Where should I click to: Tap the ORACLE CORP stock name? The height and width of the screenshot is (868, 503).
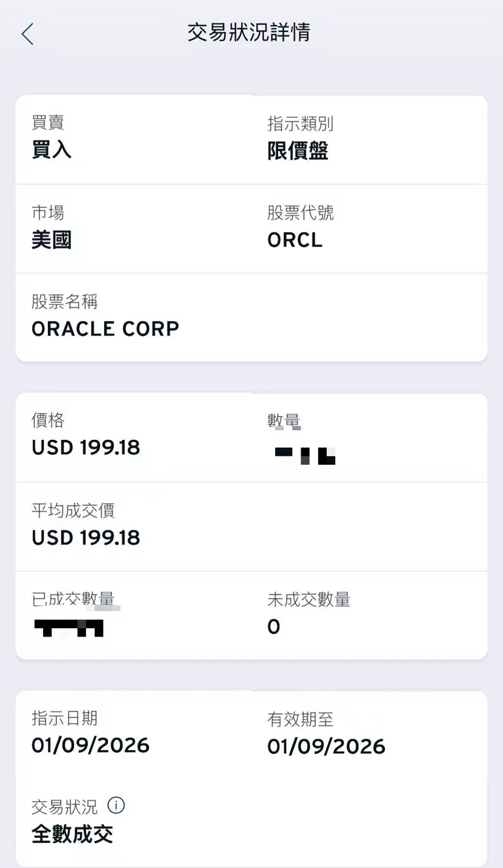point(105,328)
